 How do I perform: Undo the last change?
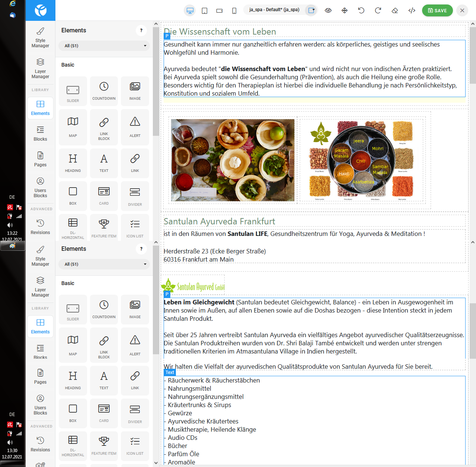point(361,10)
